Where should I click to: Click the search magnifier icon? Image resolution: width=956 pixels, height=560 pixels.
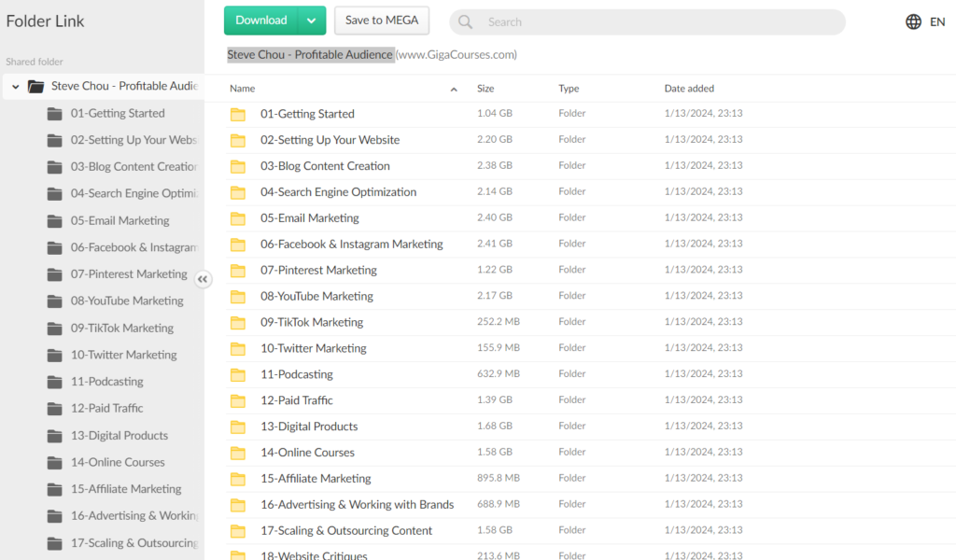[466, 21]
